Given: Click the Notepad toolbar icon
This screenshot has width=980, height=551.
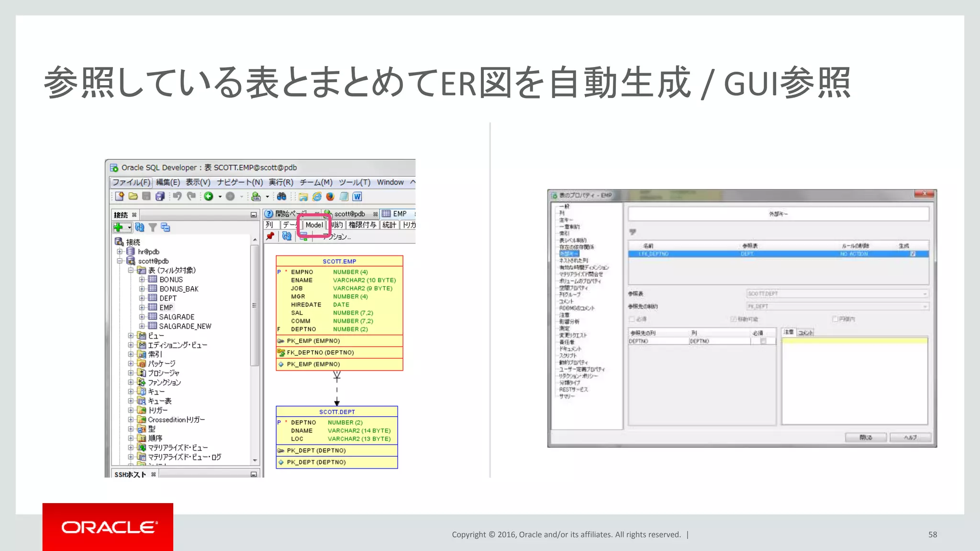Looking at the screenshot, I should coord(344,196).
